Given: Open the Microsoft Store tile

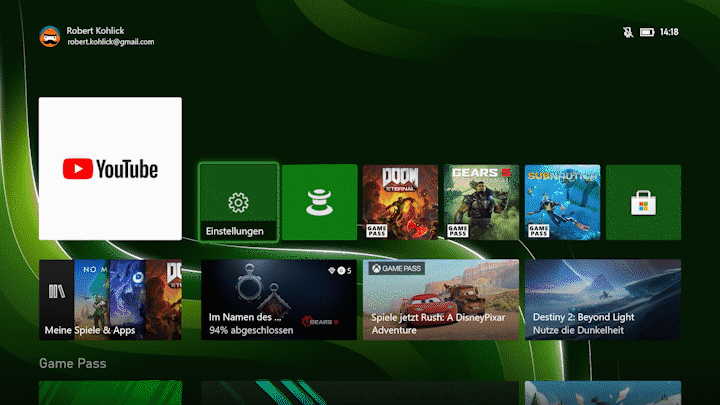Looking at the screenshot, I should (643, 202).
